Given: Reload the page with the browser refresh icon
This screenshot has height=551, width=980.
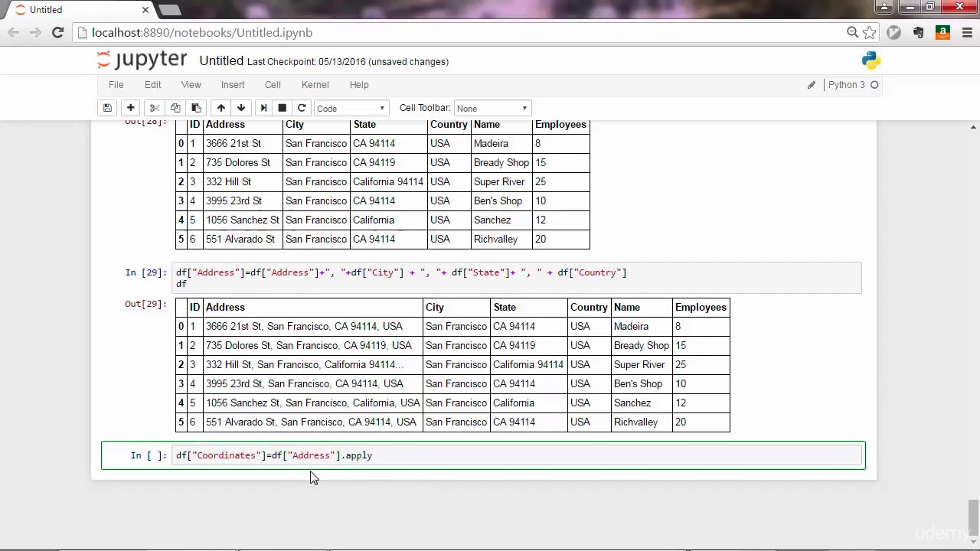Looking at the screenshot, I should tap(57, 32).
